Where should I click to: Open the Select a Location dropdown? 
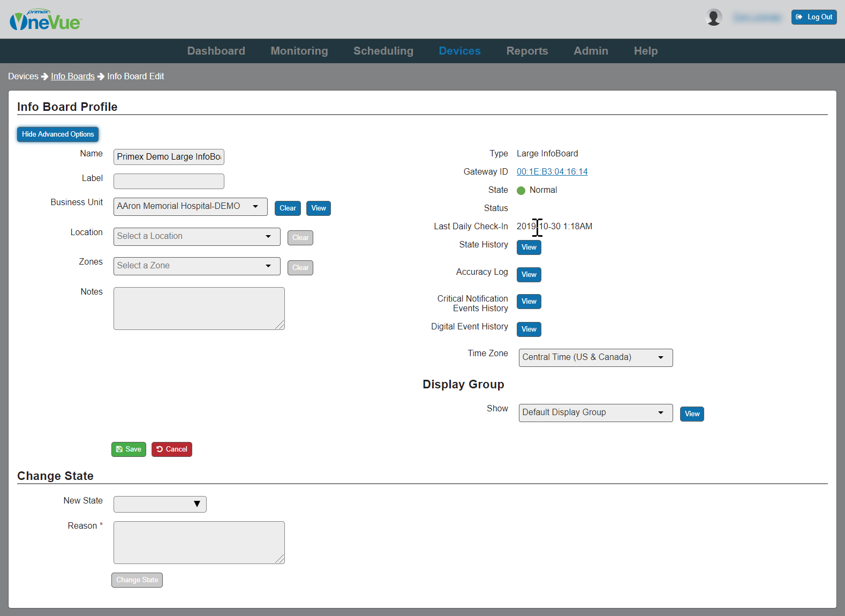[197, 237]
